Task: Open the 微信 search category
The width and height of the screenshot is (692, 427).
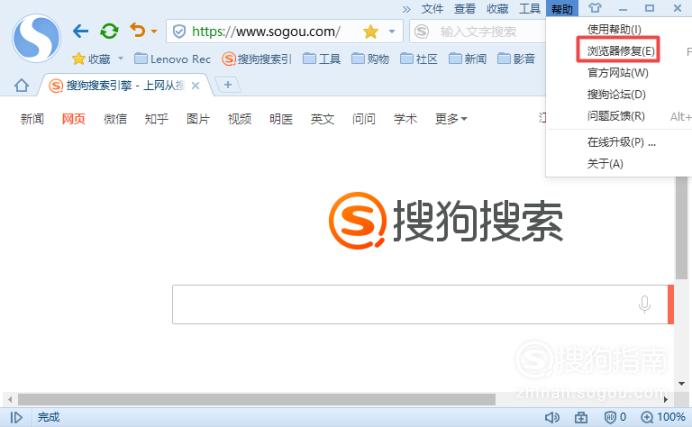Action: (115, 119)
